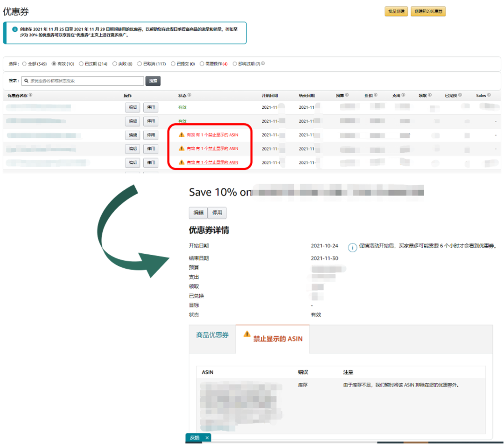Click the info icon next to 优惠券名称 header
Viewport: 504px width, 445px height.
(x=30, y=95)
